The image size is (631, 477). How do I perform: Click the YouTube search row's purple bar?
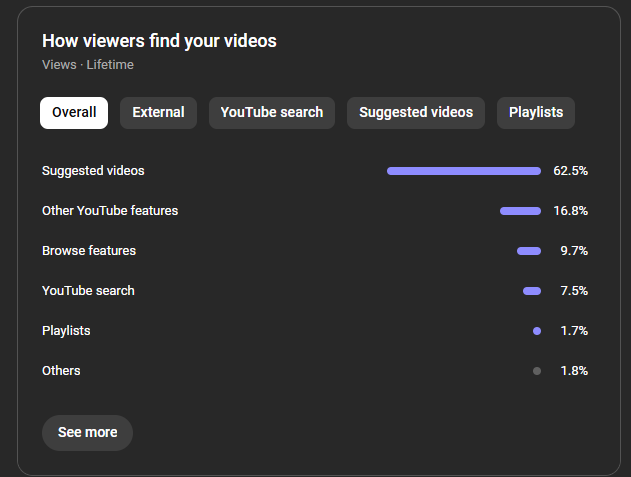coord(532,291)
